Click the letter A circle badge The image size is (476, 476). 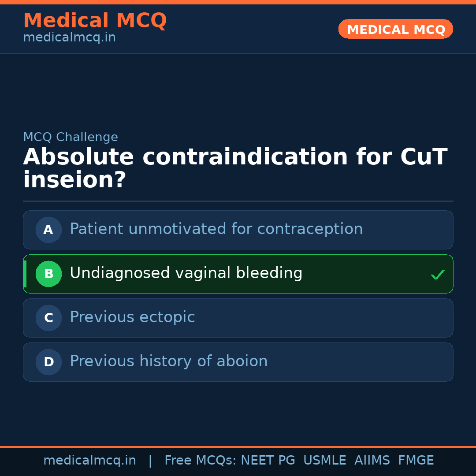(x=48, y=230)
